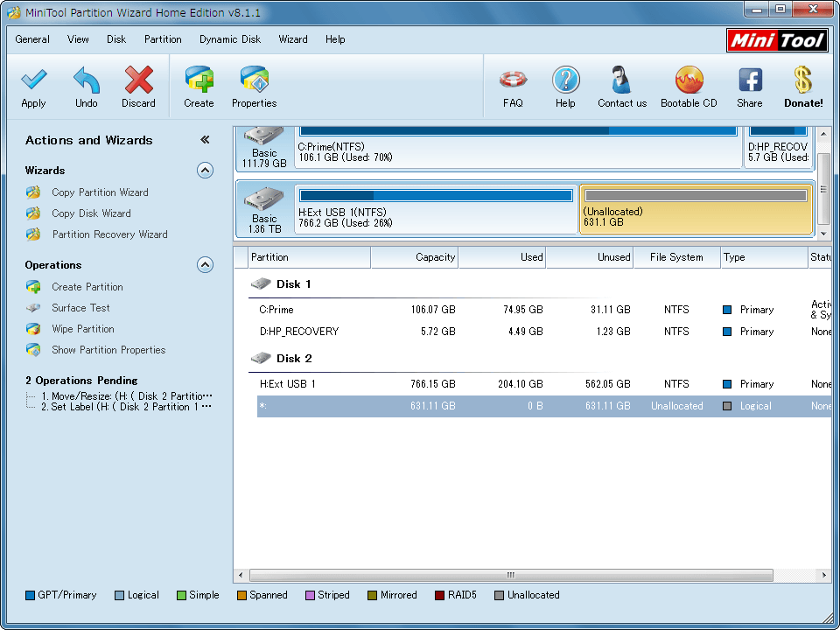Screen dimensions: 840x630
Task: Select the Unallocated 631.1 GB block
Action: click(x=696, y=209)
